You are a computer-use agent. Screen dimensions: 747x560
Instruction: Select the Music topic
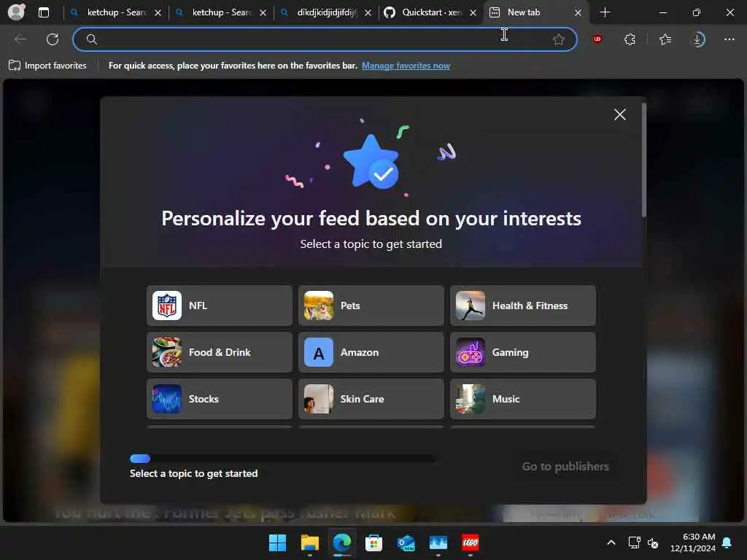tap(522, 399)
